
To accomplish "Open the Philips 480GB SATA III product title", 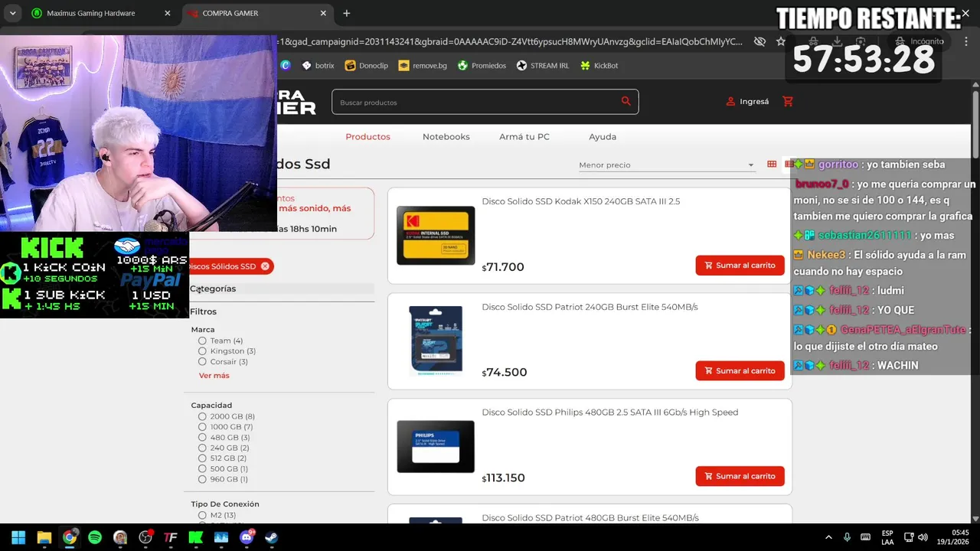I will 610,412.
